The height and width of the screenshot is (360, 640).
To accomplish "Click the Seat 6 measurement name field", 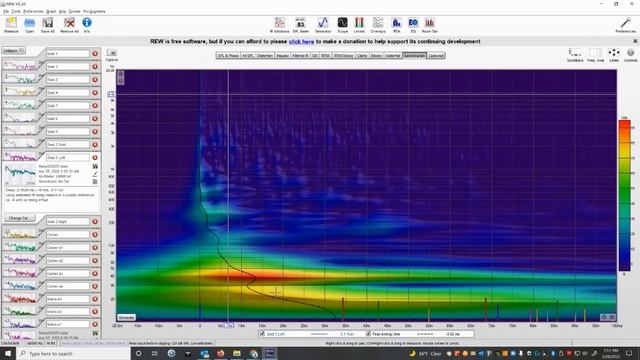I will (67, 118).
